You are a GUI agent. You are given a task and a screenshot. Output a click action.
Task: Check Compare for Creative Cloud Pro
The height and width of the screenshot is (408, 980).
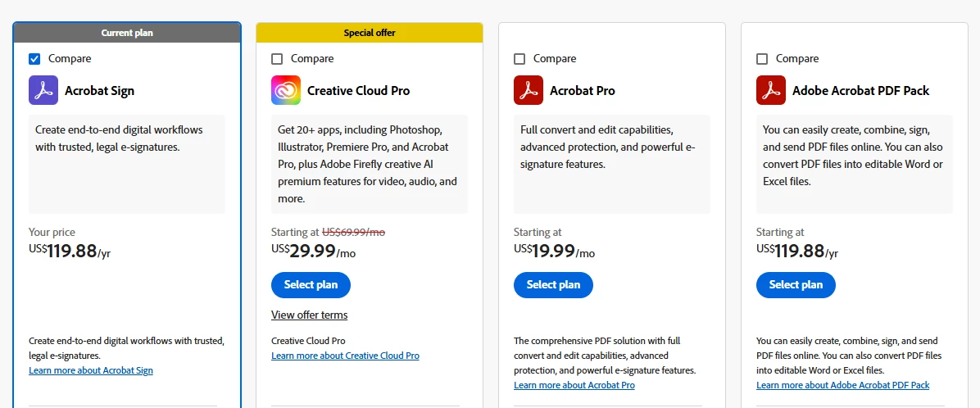[x=277, y=59]
